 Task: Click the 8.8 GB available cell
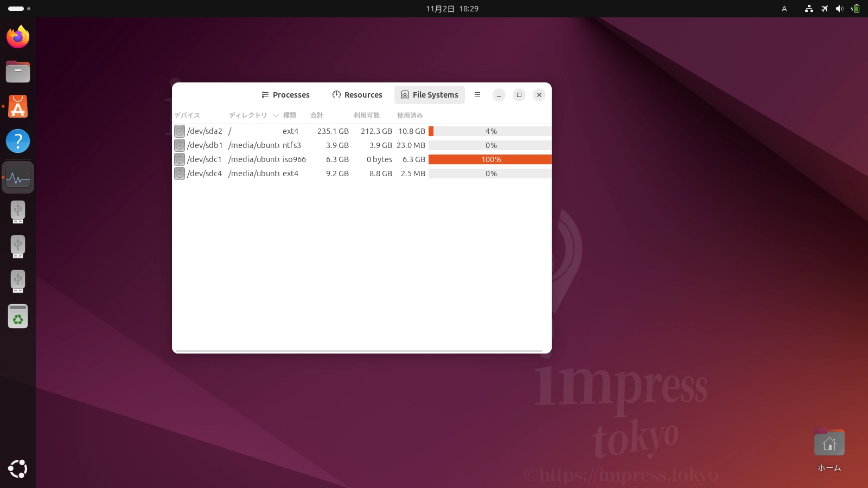click(x=381, y=174)
